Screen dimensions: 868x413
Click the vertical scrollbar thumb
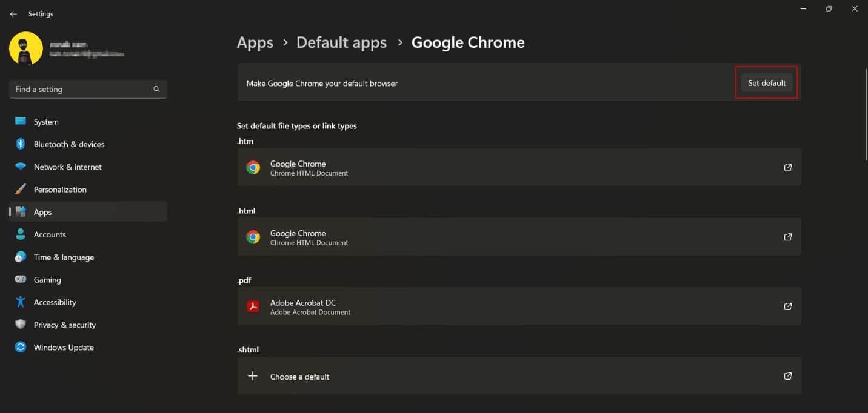pos(866,115)
